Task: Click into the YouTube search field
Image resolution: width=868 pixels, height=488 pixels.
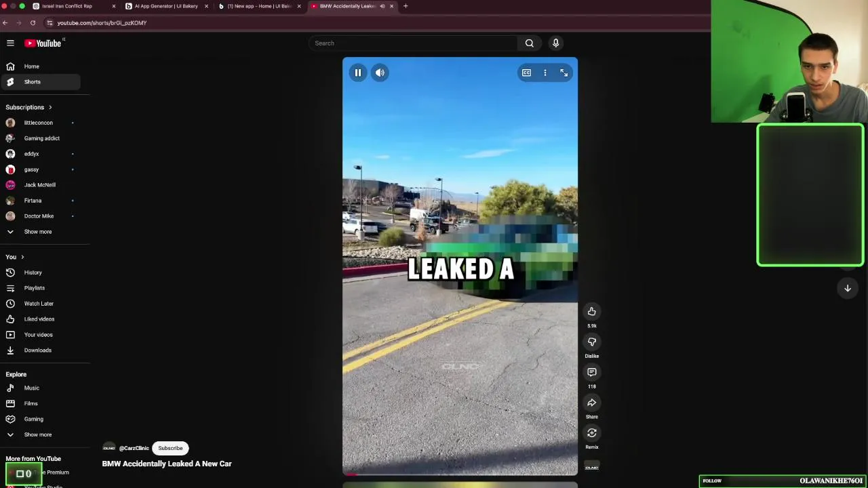Action: 412,43
